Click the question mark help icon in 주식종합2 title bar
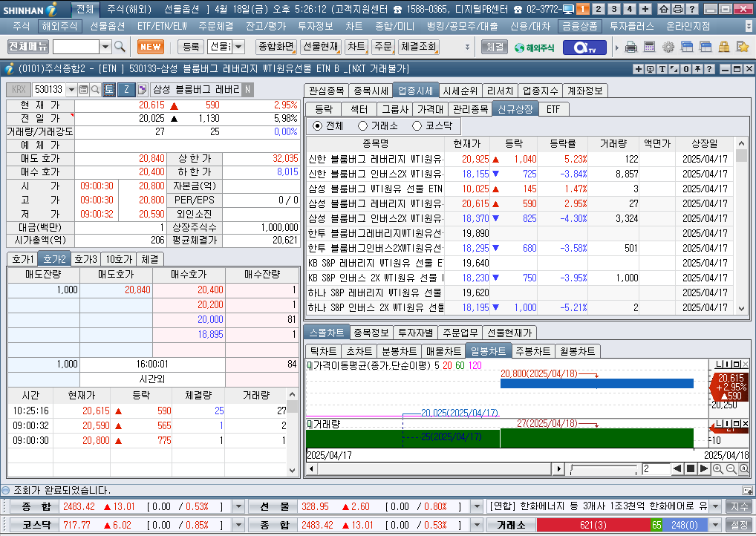The height and width of the screenshot is (536, 756). 709,69
